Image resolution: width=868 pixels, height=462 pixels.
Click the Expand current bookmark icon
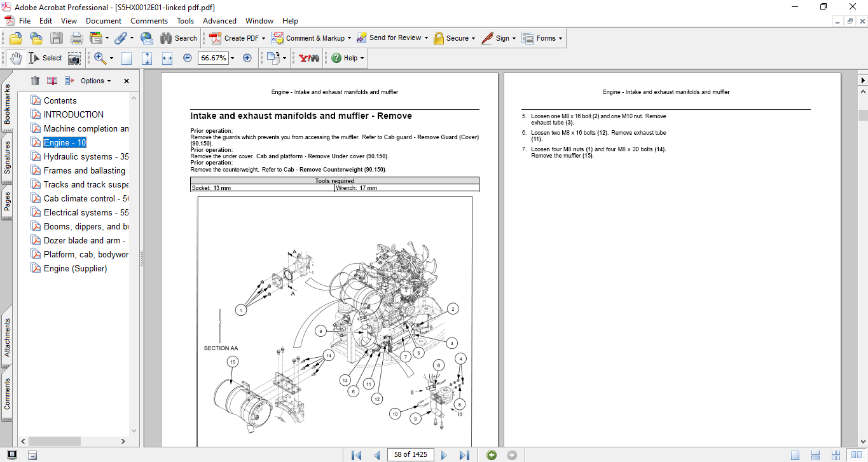(x=69, y=81)
